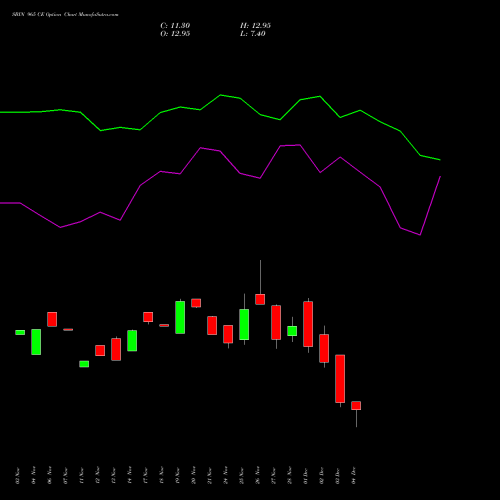Click the green indicator line's right end point

[440, 160]
